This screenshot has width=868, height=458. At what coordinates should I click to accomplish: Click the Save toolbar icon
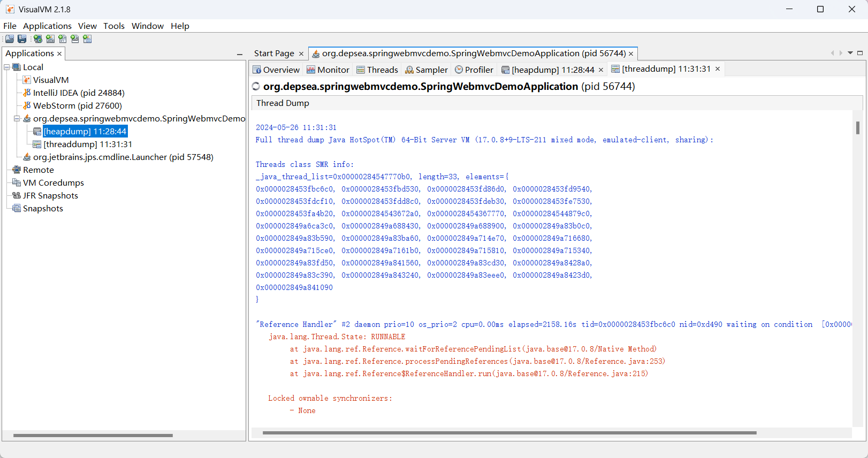22,39
